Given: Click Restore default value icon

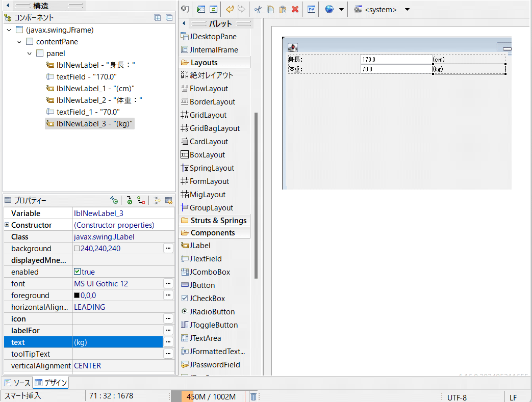Looking at the screenshot, I should (x=169, y=200).
